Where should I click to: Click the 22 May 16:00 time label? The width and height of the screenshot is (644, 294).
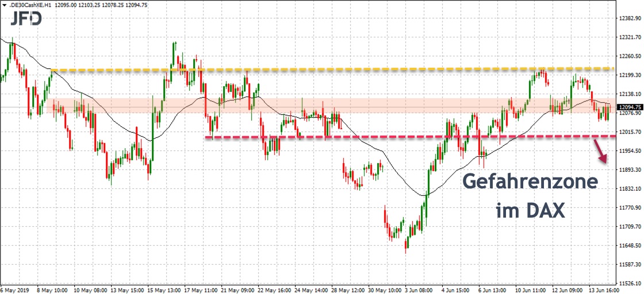click(x=274, y=289)
